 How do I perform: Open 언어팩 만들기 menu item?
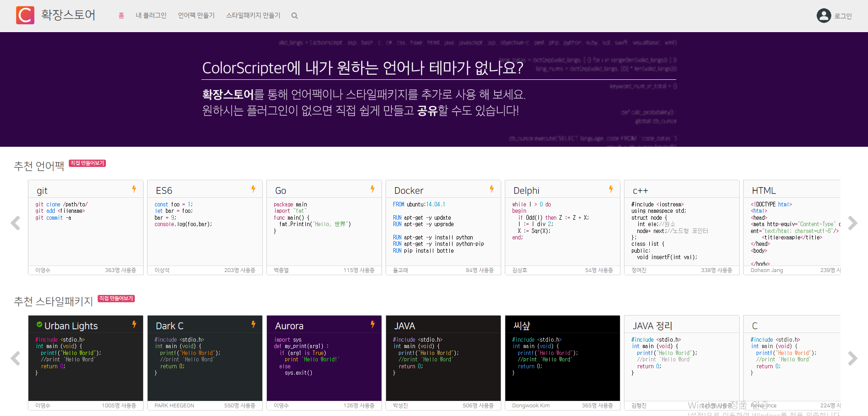click(x=196, y=16)
